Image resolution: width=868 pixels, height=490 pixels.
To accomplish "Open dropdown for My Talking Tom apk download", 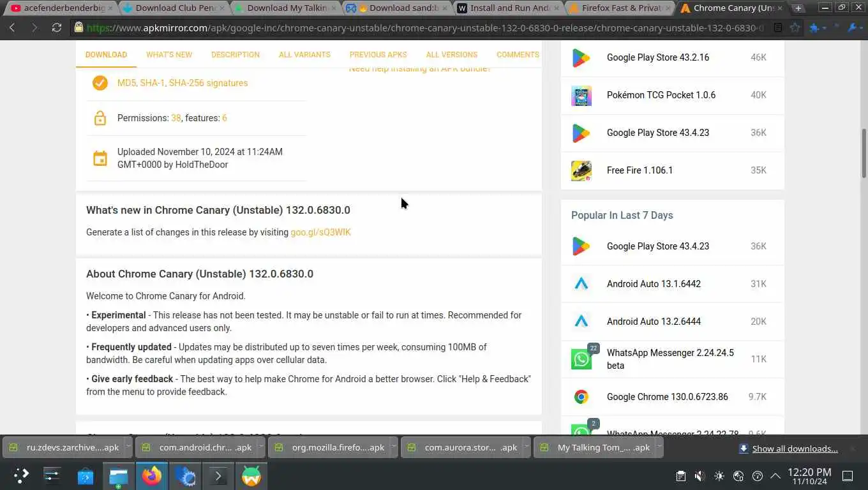I will tap(659, 447).
